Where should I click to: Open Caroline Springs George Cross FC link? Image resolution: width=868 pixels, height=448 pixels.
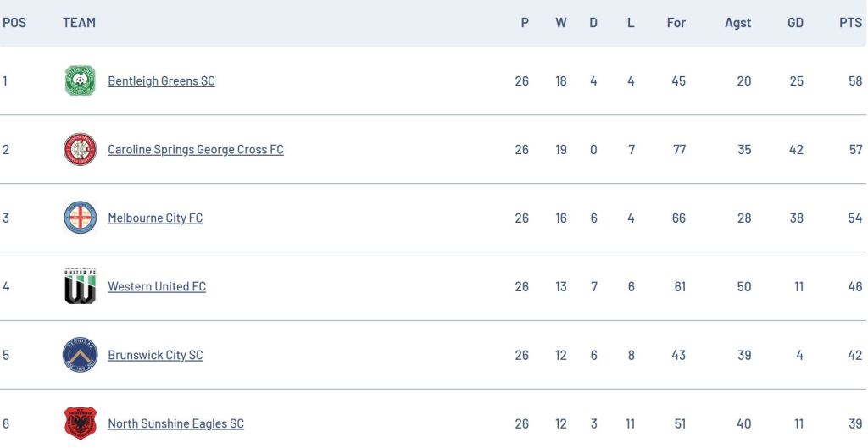pyautogui.click(x=196, y=150)
